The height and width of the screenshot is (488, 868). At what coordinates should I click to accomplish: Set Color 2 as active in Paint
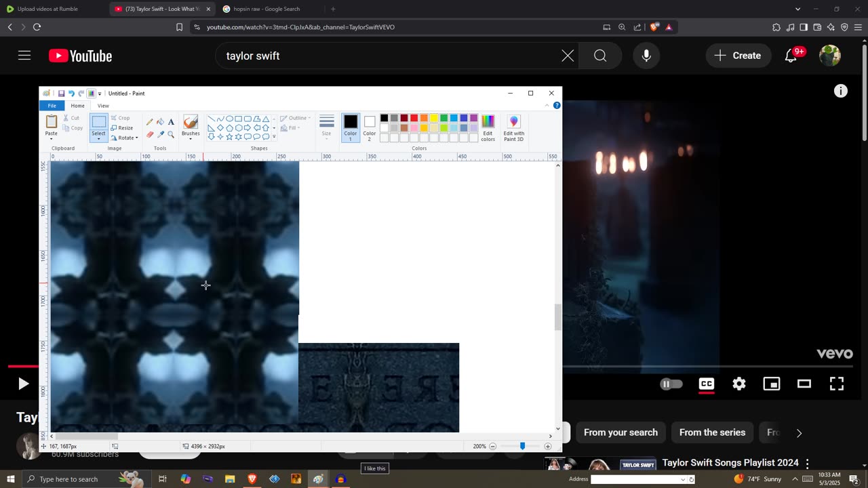(370, 127)
